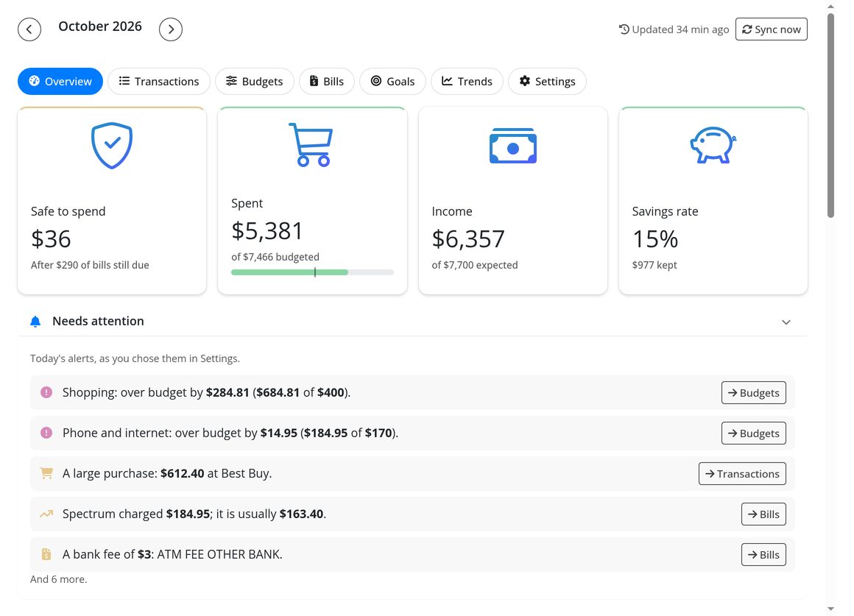Screen dimensions: 854x616
Task: Open the Bills tab
Action: pyautogui.click(x=327, y=81)
